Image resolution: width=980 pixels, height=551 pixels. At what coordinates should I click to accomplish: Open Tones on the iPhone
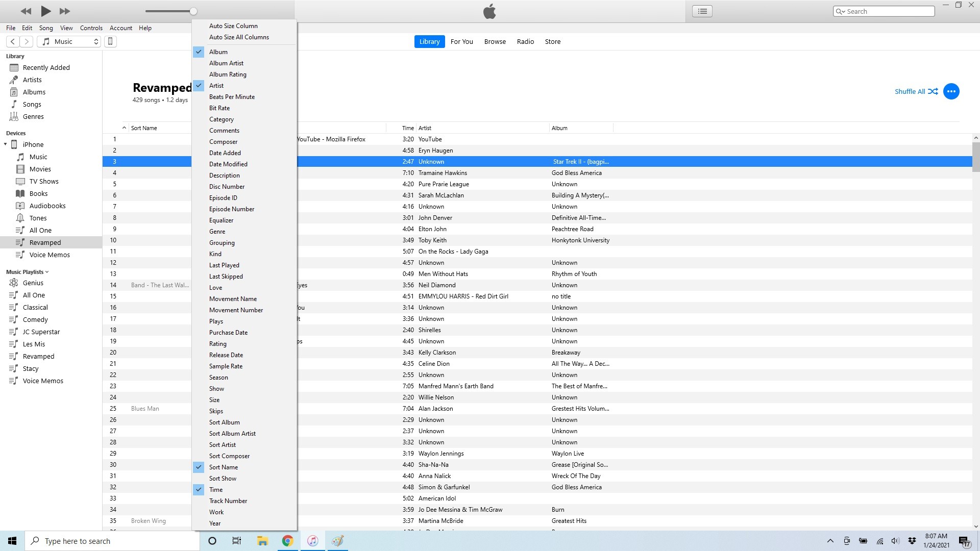(38, 218)
